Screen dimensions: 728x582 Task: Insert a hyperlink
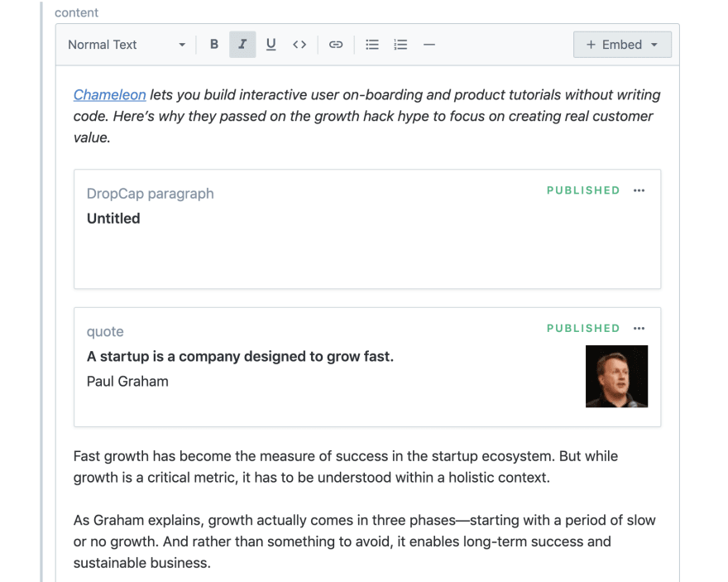click(x=336, y=45)
